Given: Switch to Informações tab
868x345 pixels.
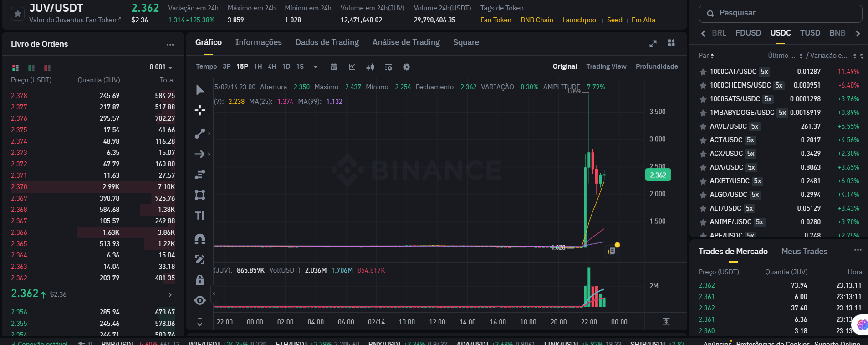Looking at the screenshot, I should tap(259, 42).
